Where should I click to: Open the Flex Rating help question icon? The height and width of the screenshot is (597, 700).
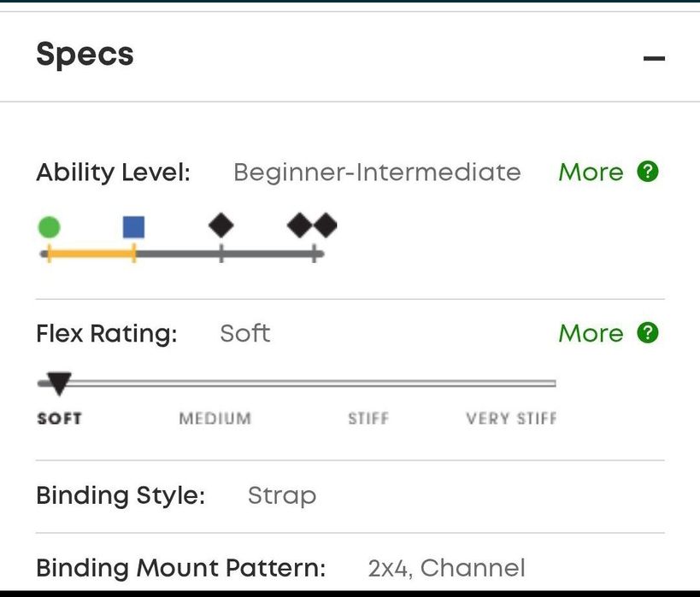click(x=648, y=332)
